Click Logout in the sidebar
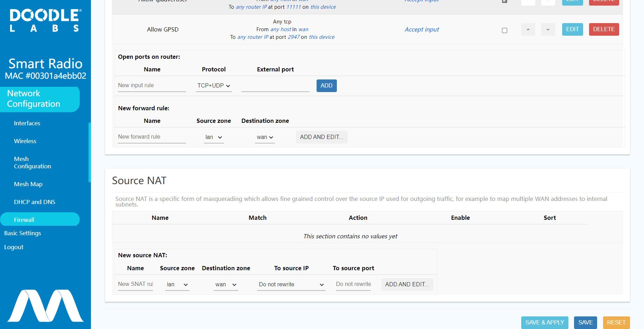The height and width of the screenshot is (329, 644). (x=14, y=247)
